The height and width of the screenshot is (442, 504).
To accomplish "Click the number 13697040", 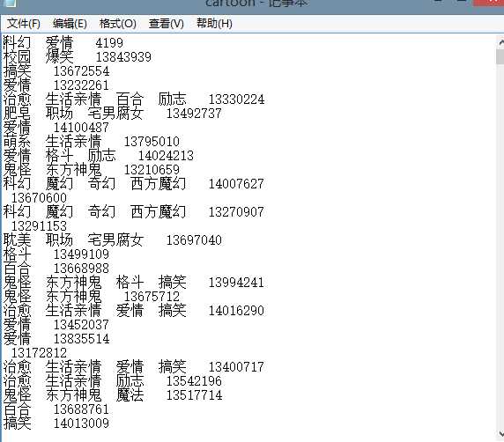I will (194, 240).
